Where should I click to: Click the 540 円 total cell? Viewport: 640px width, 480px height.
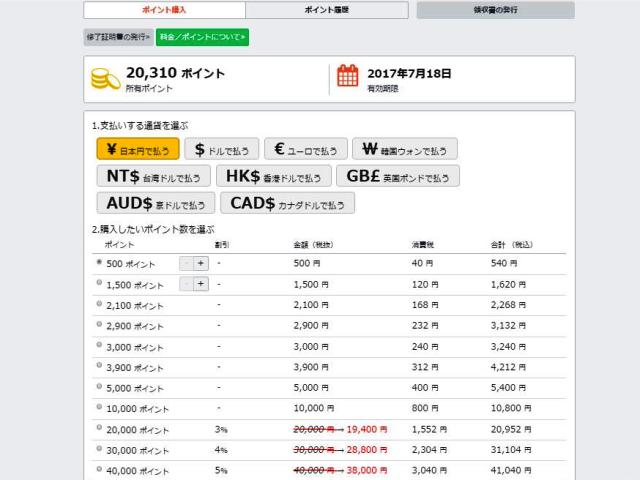504,263
